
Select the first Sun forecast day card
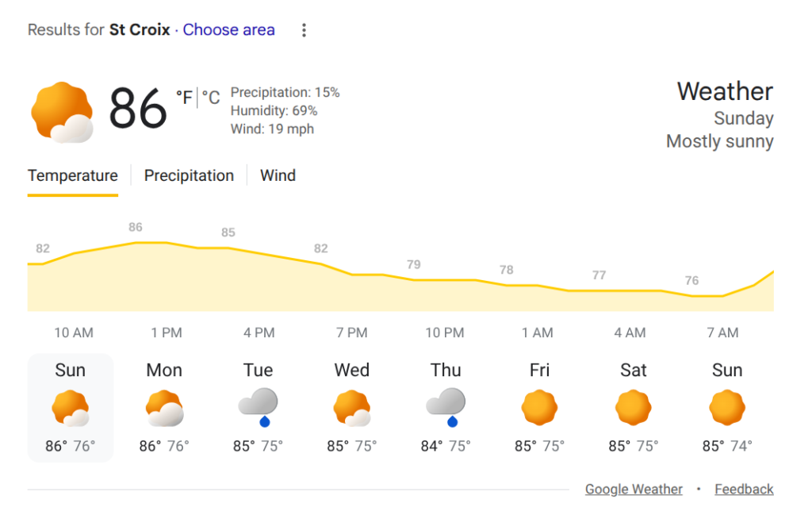[71, 407]
